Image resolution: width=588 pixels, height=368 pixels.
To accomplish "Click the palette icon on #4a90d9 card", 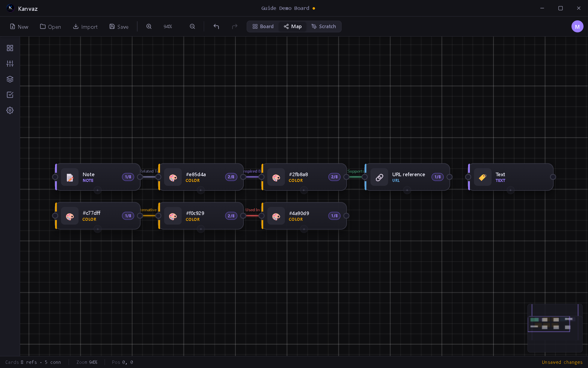I will [x=276, y=216].
